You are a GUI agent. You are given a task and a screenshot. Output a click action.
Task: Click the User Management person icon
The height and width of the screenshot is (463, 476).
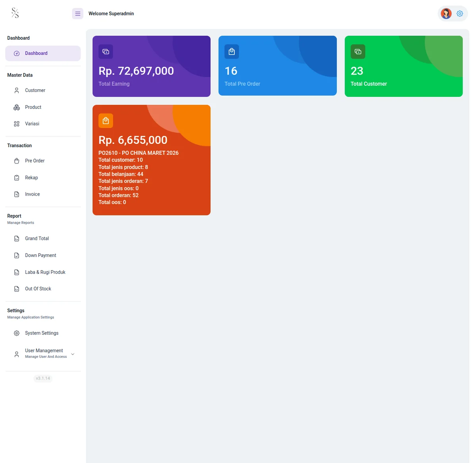17,354
